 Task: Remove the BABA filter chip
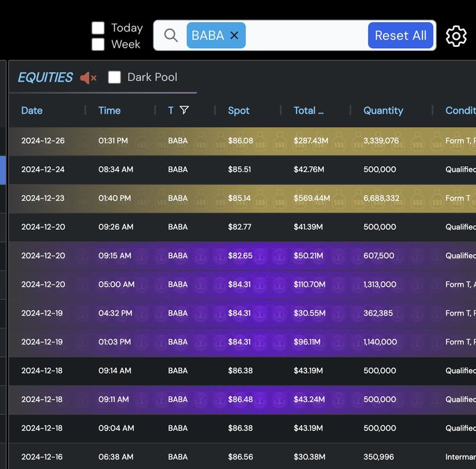[x=234, y=36]
